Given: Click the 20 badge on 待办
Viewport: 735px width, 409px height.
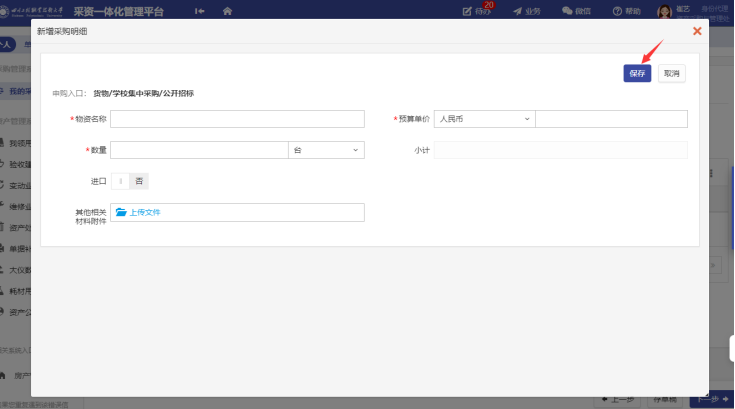Looking at the screenshot, I should 489,5.
